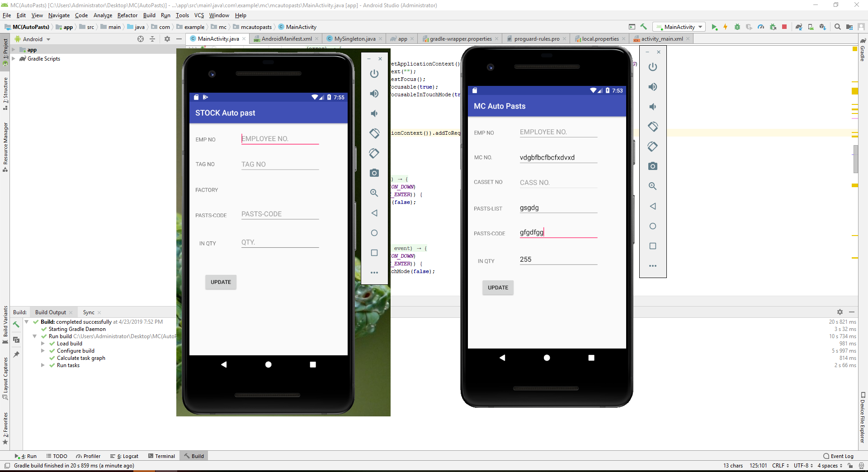Take screenshot on the right emulator
Viewport: 868px width, 472px height.
(x=652, y=166)
